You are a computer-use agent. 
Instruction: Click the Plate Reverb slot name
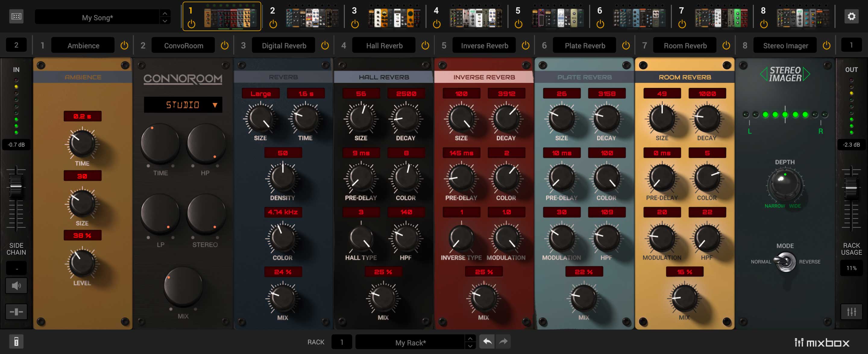(x=585, y=45)
